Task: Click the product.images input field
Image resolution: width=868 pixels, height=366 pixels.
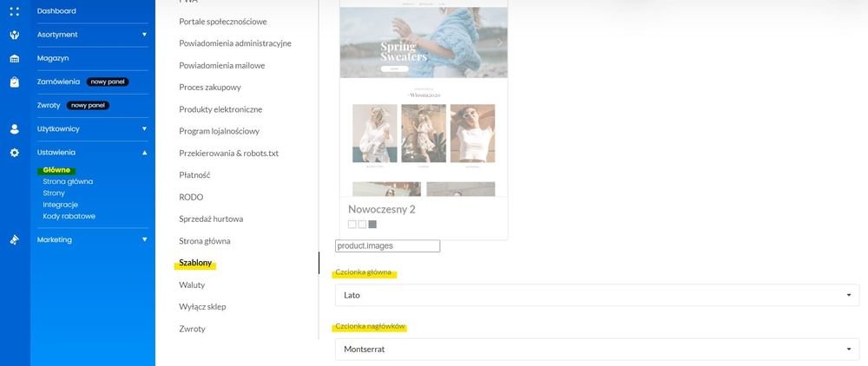Action: pyautogui.click(x=387, y=246)
